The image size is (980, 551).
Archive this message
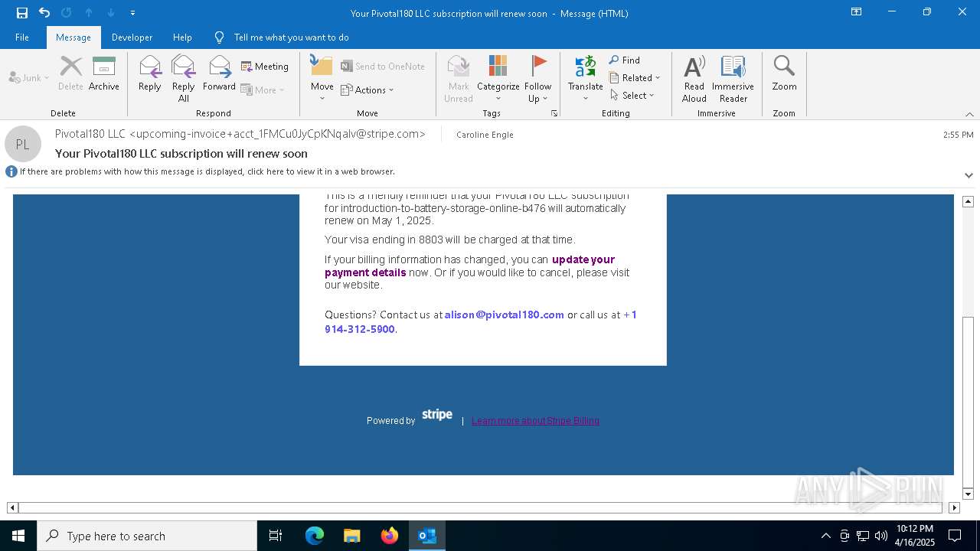[104, 73]
